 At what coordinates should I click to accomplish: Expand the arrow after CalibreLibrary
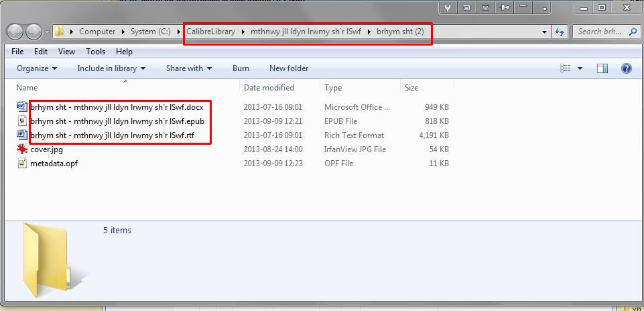(243, 32)
